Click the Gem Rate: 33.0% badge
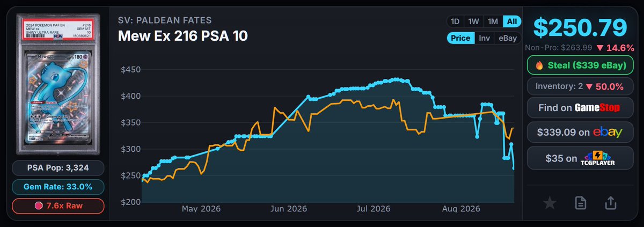The image size is (644, 227). click(x=58, y=187)
